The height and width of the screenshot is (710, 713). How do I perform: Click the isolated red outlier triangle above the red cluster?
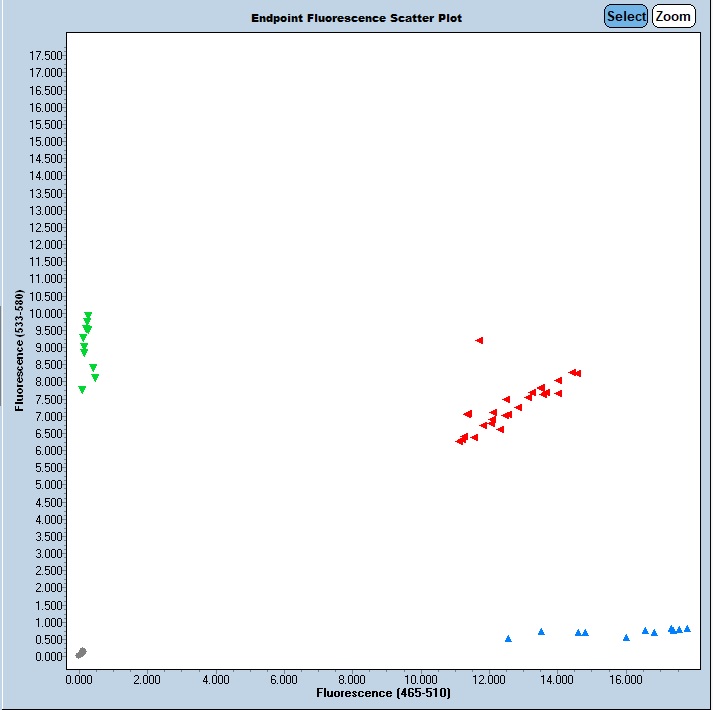point(479,341)
